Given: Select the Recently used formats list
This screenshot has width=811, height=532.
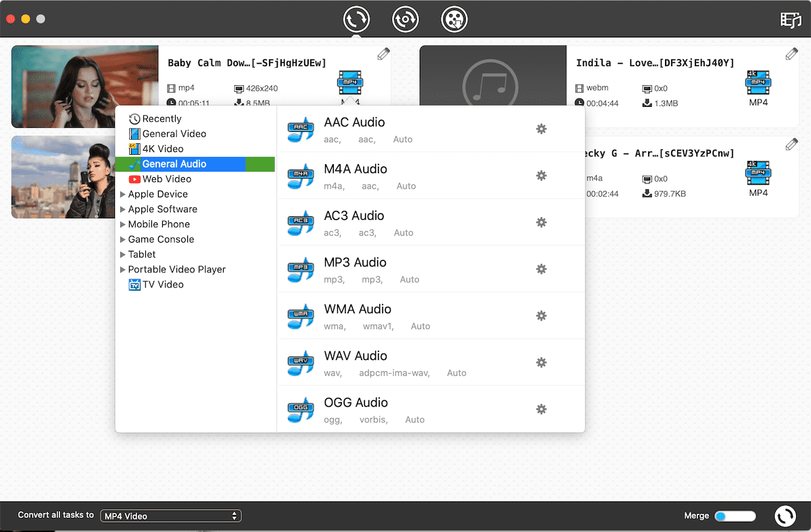Looking at the screenshot, I should pos(162,119).
